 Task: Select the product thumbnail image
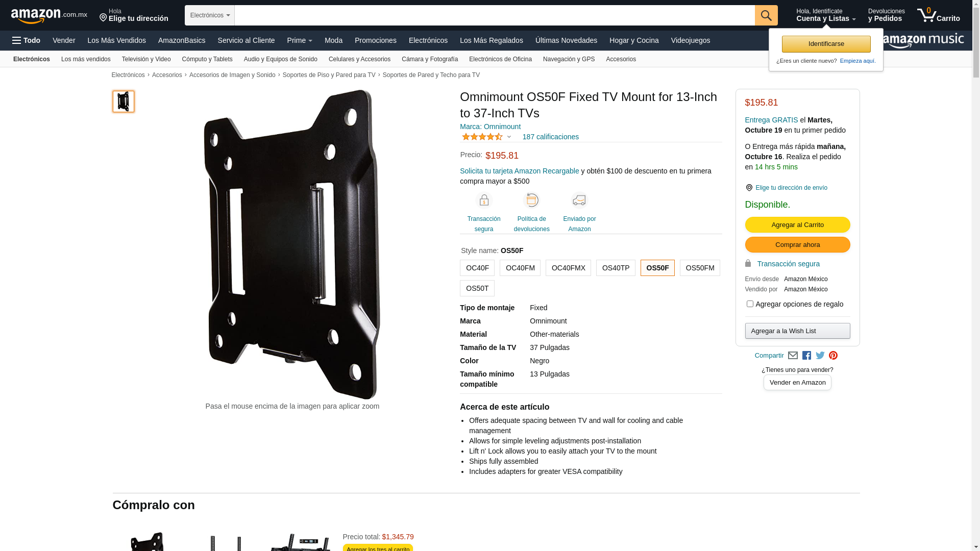(x=124, y=102)
